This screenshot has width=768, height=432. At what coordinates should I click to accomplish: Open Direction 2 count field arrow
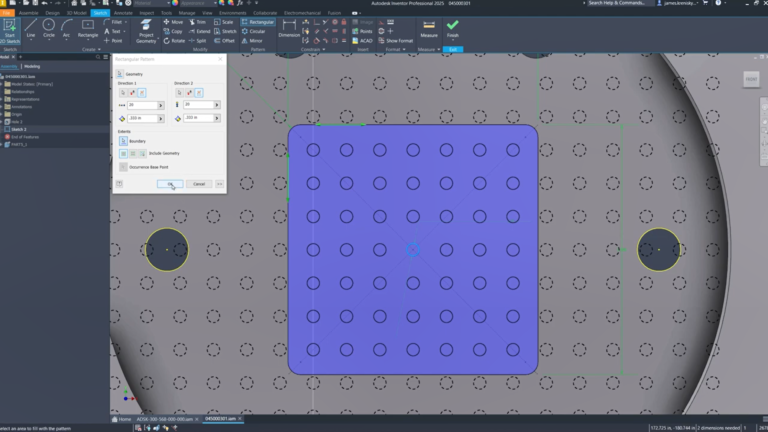217,105
